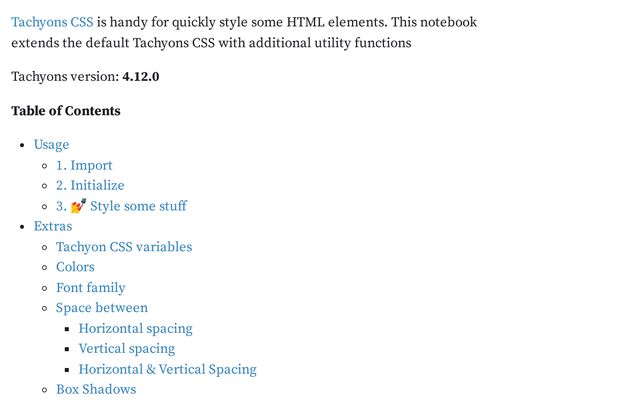The height and width of the screenshot is (400, 640).
Task: Click the Style some stuff link
Action: tap(138, 207)
